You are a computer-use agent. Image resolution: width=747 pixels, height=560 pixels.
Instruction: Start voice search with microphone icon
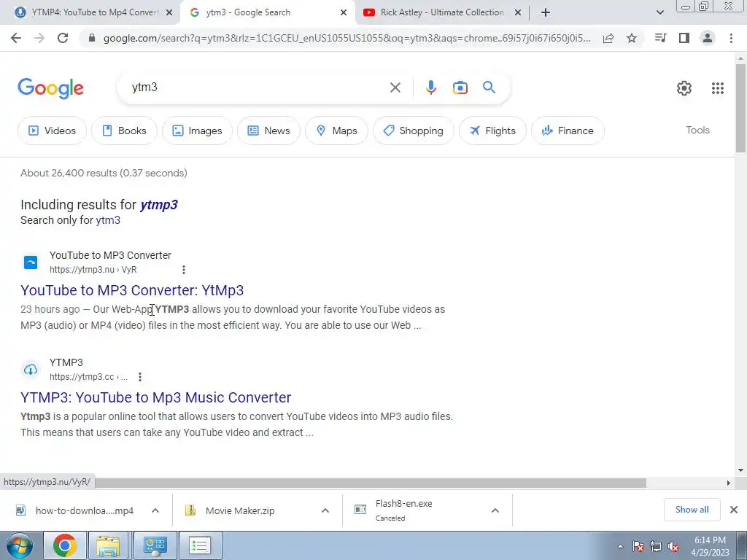coord(431,87)
